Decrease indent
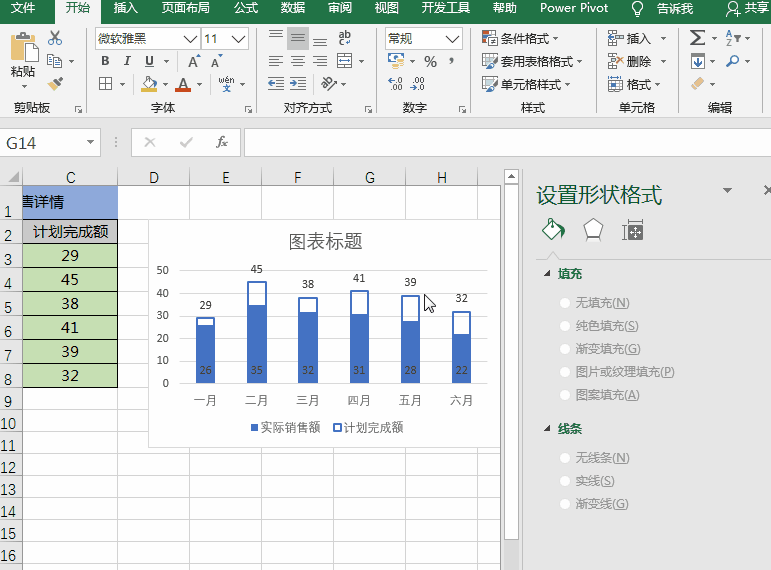The height and width of the screenshot is (570, 771). tap(276, 84)
